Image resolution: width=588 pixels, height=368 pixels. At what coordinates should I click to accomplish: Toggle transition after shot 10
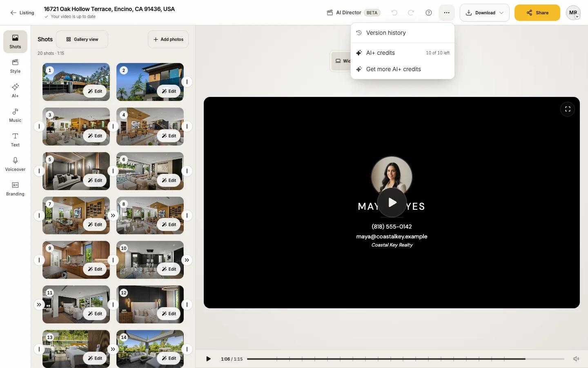pos(187,260)
